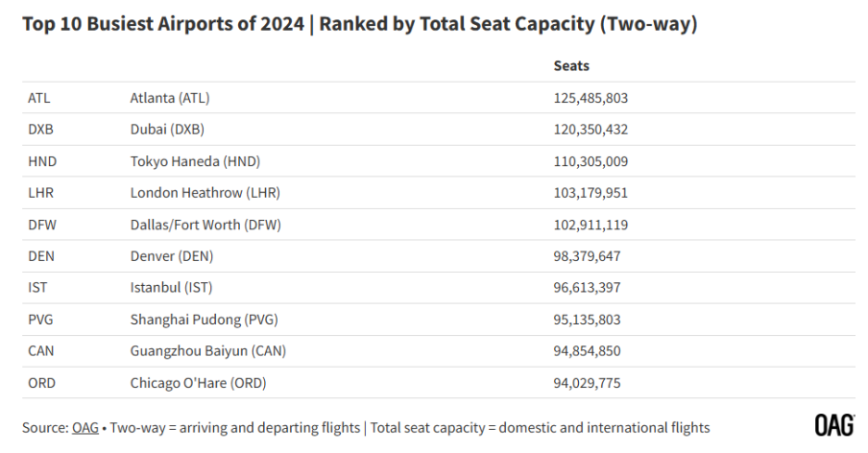Image resolution: width=868 pixels, height=453 pixels.
Task: Select Tokyo Haneda (HND) airport name
Action: click(196, 161)
